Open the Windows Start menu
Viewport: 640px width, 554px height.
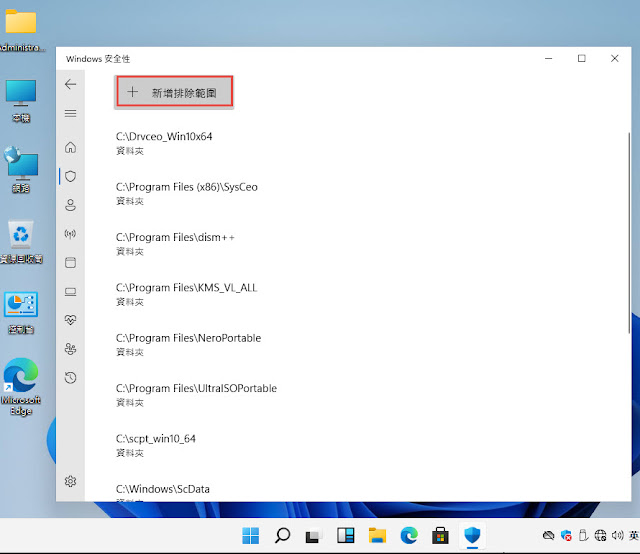pos(250,535)
